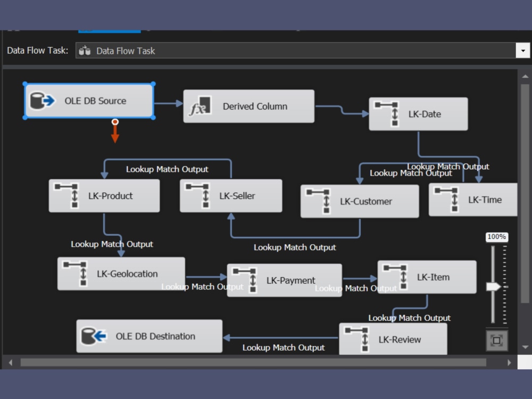The width and height of the screenshot is (532, 399).
Task: Select the LK-Review label text
Action: pos(400,339)
